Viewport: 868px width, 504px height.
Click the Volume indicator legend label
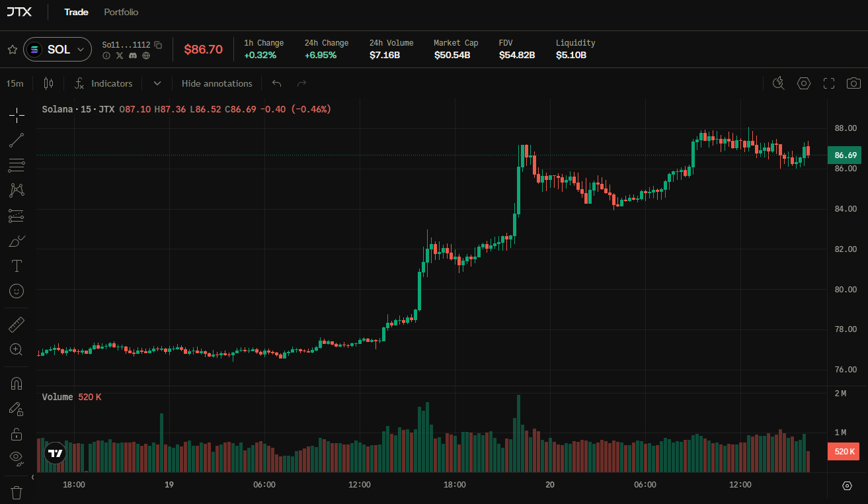(x=58, y=397)
